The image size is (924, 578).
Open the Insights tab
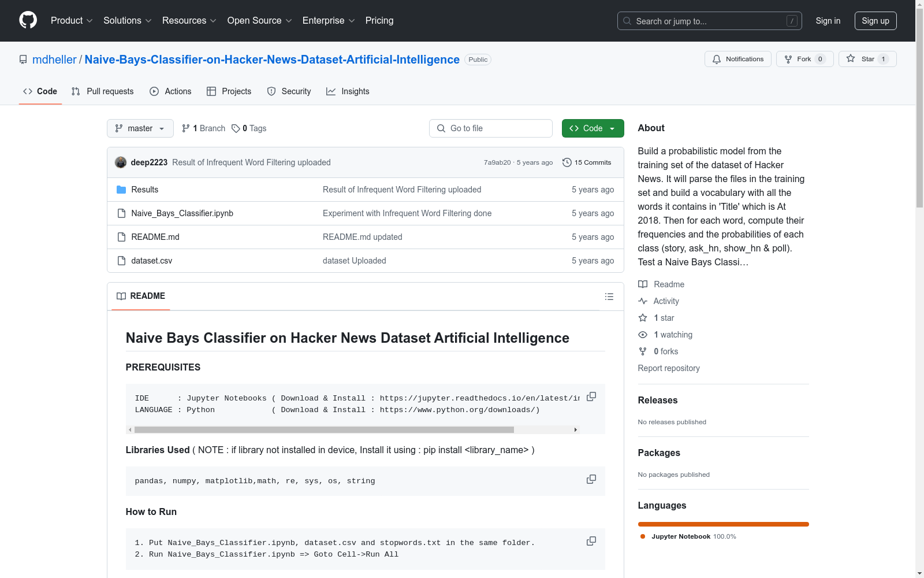pyautogui.click(x=348, y=91)
